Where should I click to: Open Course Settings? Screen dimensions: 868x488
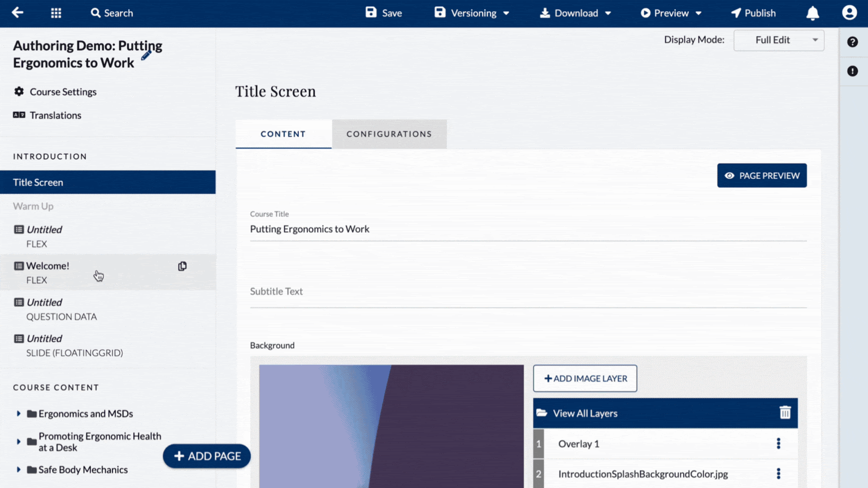55,91
